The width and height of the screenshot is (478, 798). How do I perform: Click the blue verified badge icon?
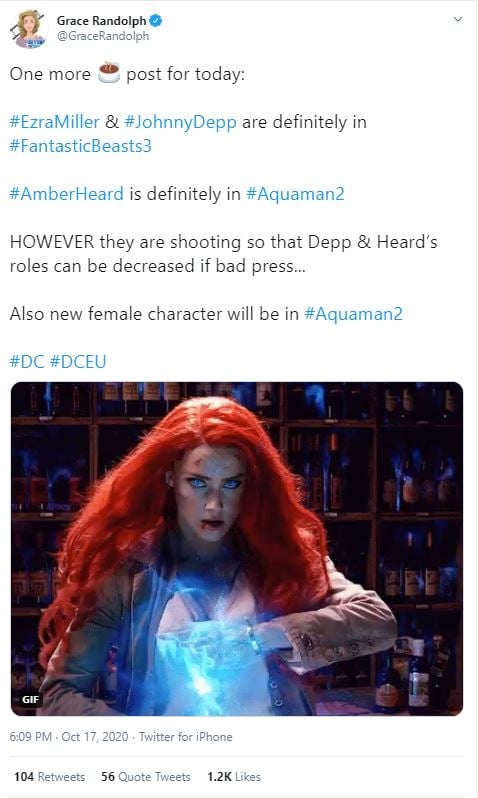tap(155, 21)
